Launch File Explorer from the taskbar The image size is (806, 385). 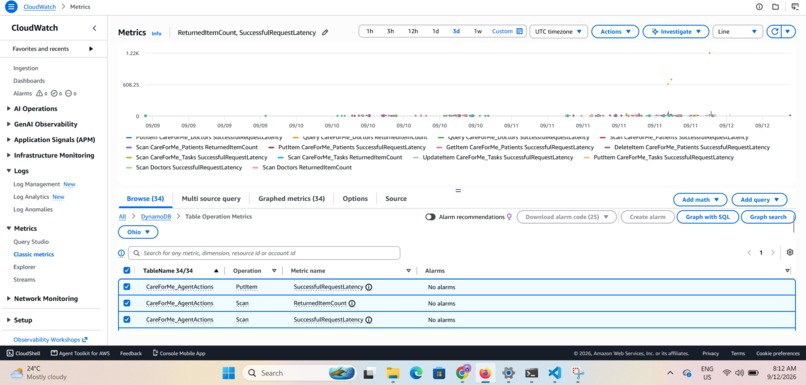(x=393, y=373)
